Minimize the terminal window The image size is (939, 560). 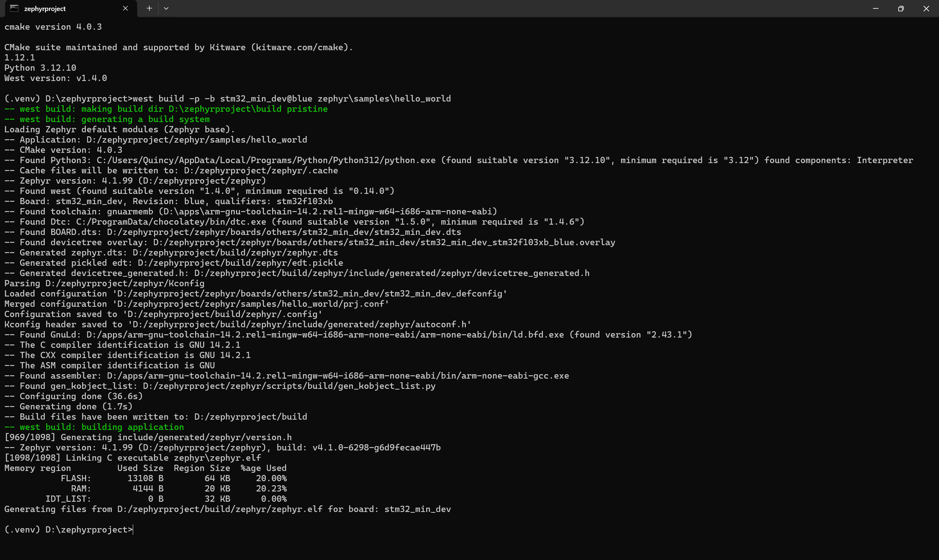click(x=876, y=8)
